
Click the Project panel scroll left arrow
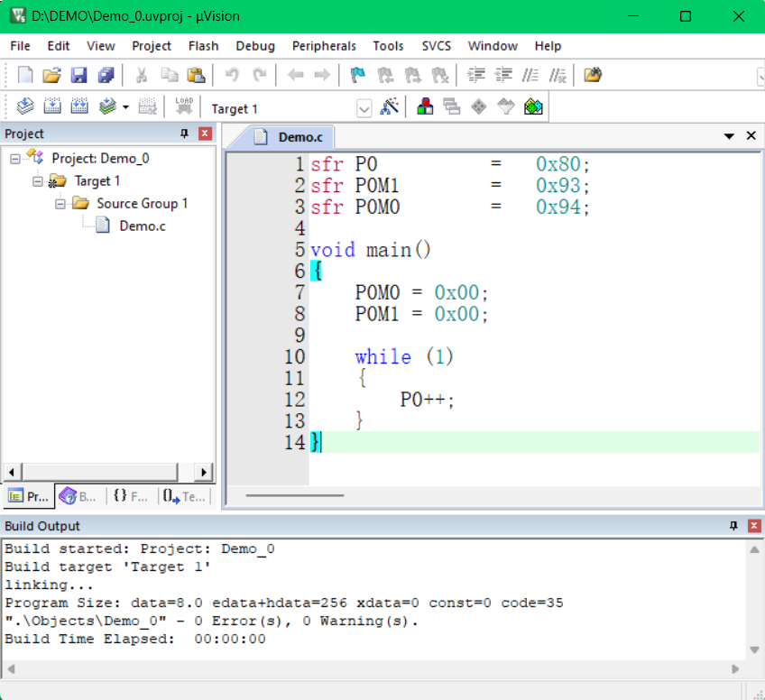12,472
